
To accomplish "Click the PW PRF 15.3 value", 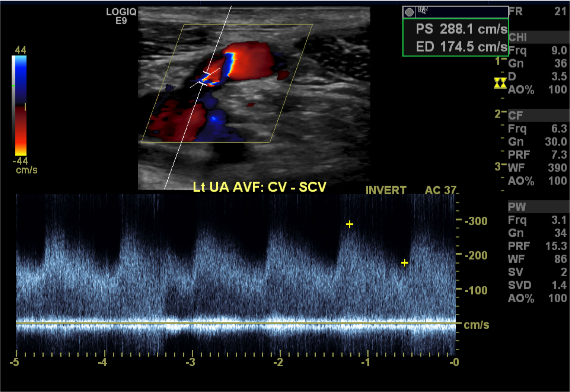I will pos(556,246).
